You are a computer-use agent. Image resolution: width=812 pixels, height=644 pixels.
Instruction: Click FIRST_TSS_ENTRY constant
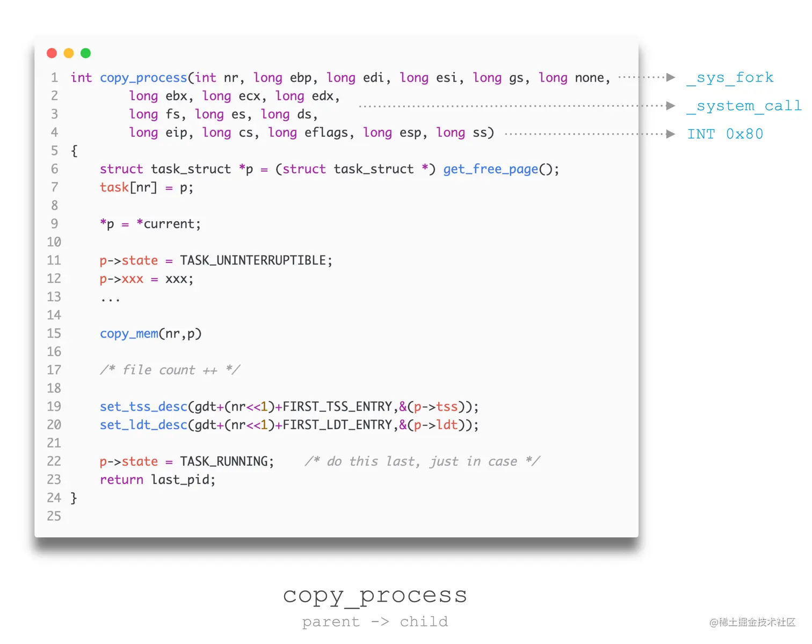click(x=337, y=407)
